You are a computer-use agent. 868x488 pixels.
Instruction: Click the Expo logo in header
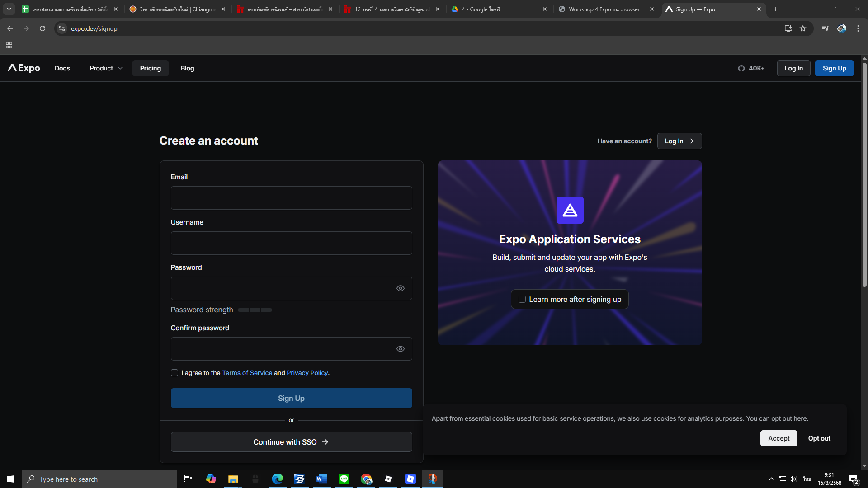click(24, 68)
